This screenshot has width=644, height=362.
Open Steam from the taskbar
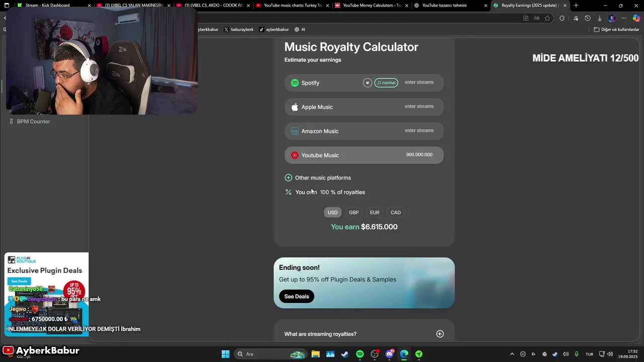(x=345, y=354)
